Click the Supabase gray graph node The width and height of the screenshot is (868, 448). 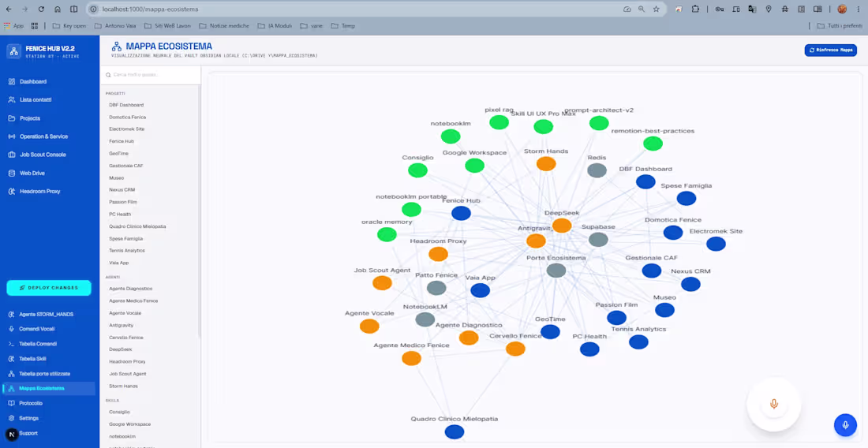598,240
